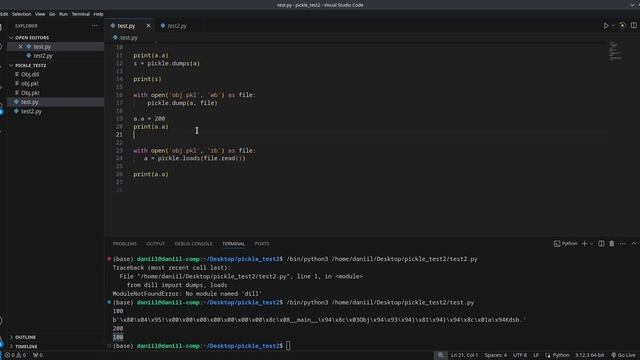This screenshot has height=360, width=640.
Task: Open the Debug Console panel tab
Action: point(193,244)
